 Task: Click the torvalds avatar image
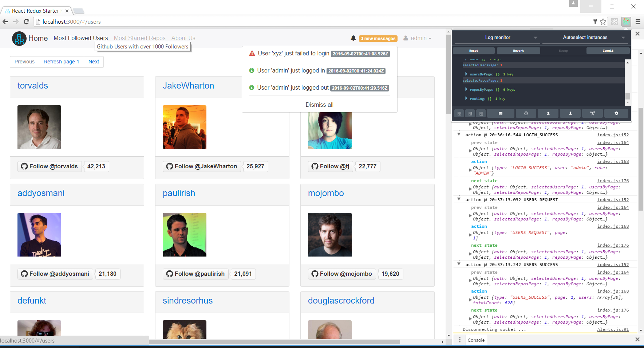(39, 127)
